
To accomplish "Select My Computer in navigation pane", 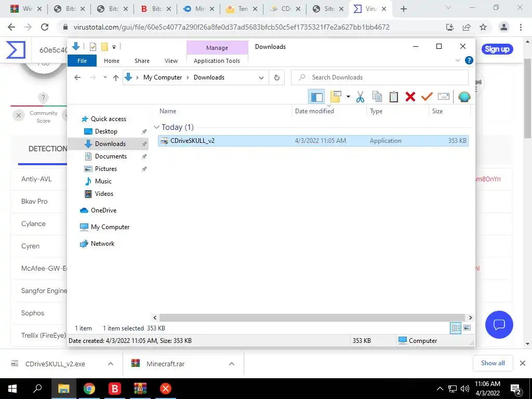I will click(x=110, y=227).
